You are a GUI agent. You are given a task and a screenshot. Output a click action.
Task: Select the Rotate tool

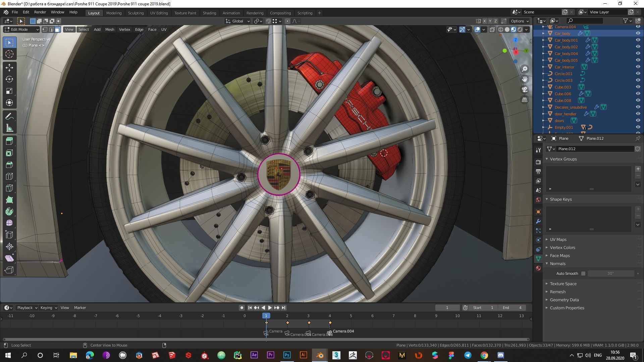point(9,79)
